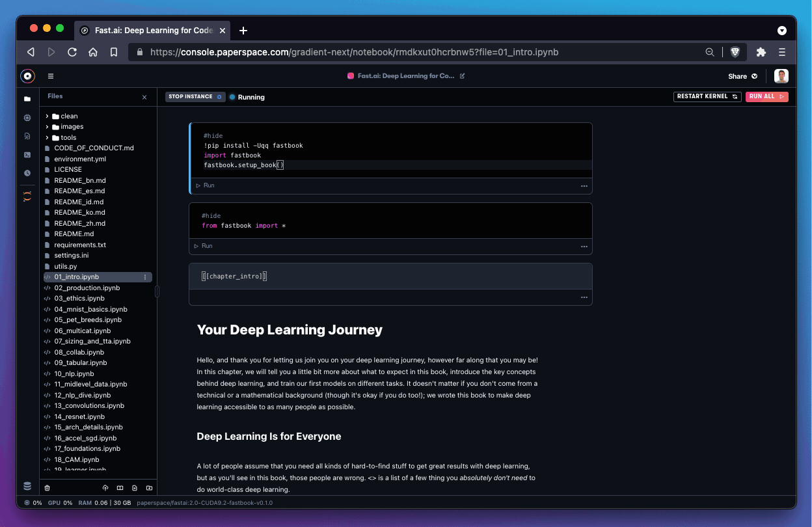Open the history clock sidebar icon
812x527 pixels.
27,173
